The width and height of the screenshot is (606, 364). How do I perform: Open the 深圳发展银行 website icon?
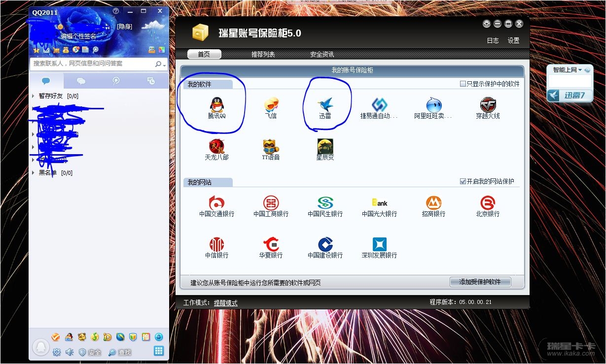coord(379,248)
